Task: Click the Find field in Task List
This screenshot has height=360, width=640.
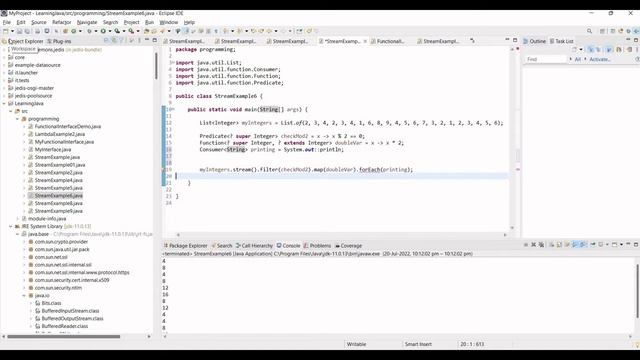Action: click(545, 59)
